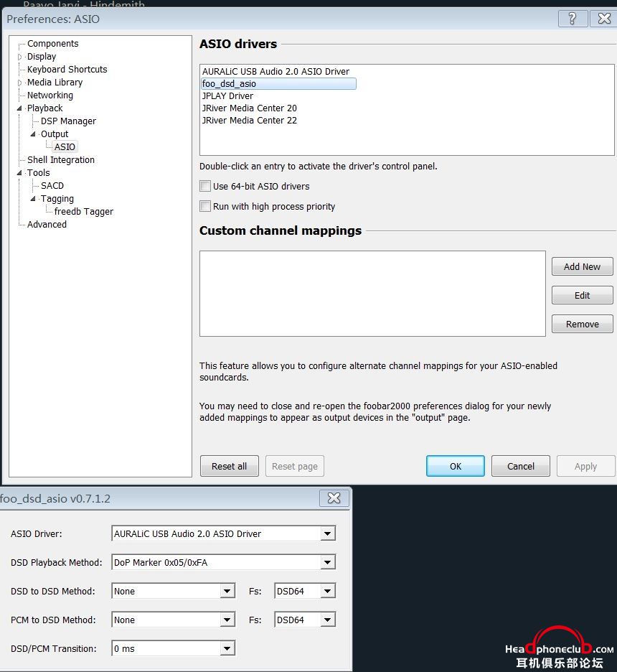Image resolution: width=617 pixels, height=672 pixels.
Task: Open the help question mark button
Action: [573, 19]
